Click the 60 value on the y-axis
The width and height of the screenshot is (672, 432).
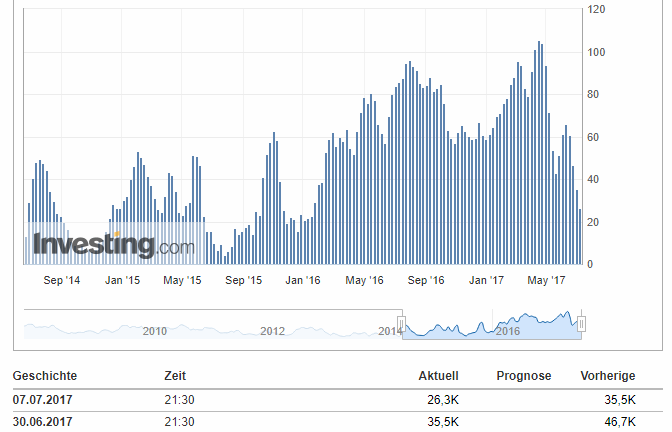pos(593,138)
